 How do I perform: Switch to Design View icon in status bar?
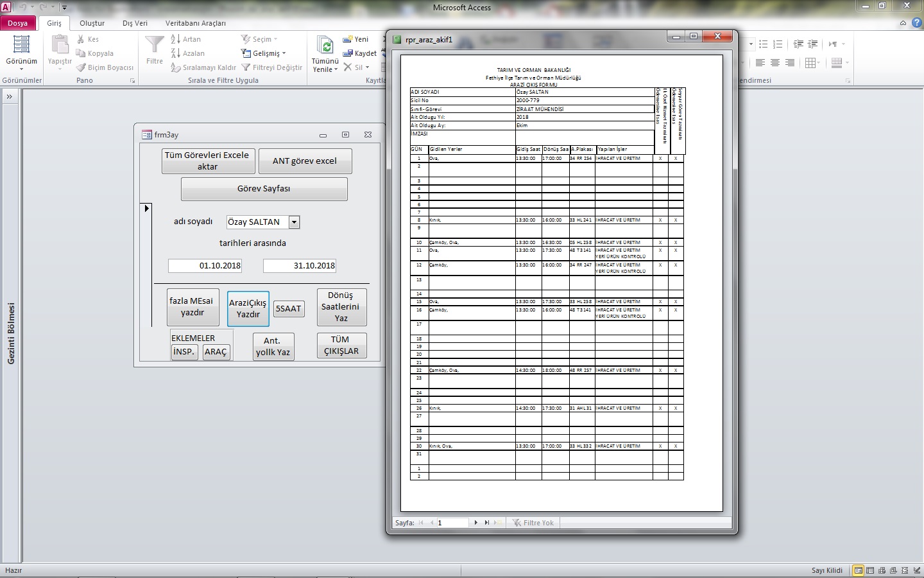click(x=916, y=570)
